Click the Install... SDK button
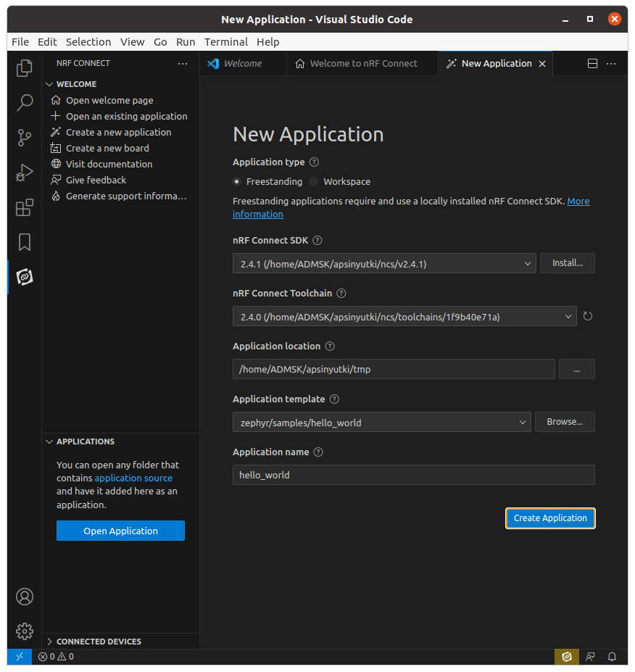This screenshot has width=635, height=672. tap(568, 263)
